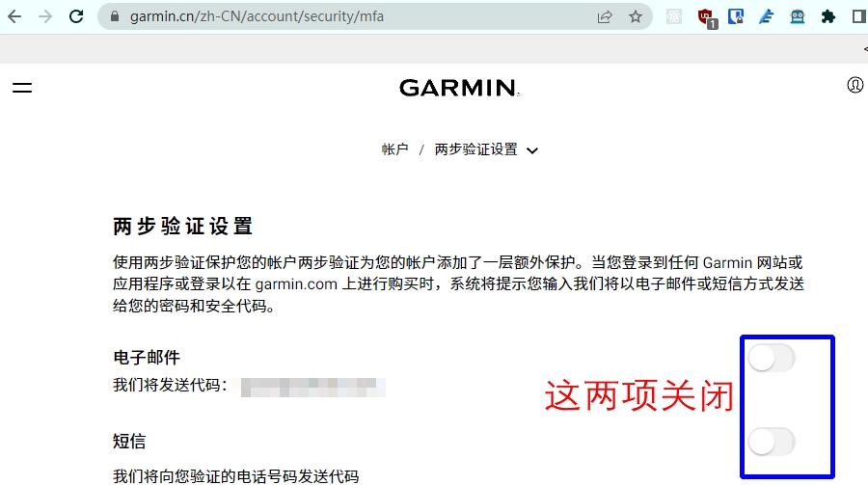Click the 我们将发送代码 text
The image size is (868, 485).
(170, 385)
